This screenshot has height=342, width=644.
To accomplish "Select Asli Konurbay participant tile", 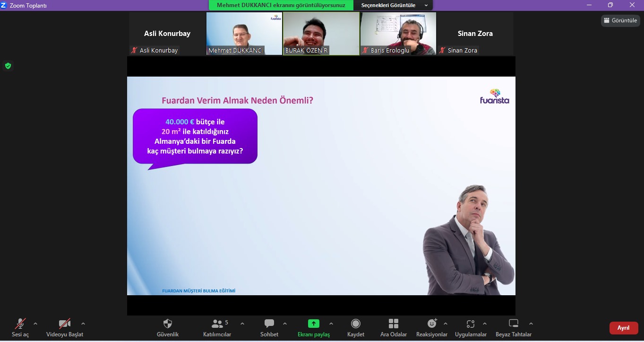I will 167,34.
